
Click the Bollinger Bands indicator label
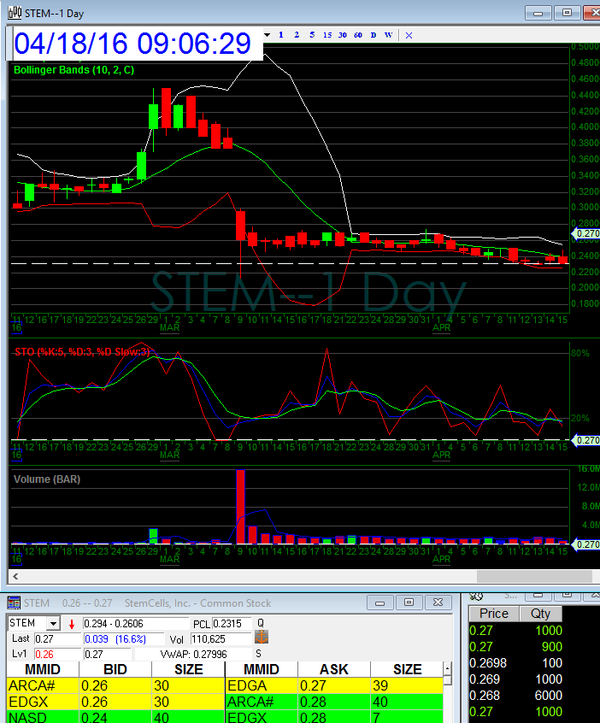(x=74, y=70)
